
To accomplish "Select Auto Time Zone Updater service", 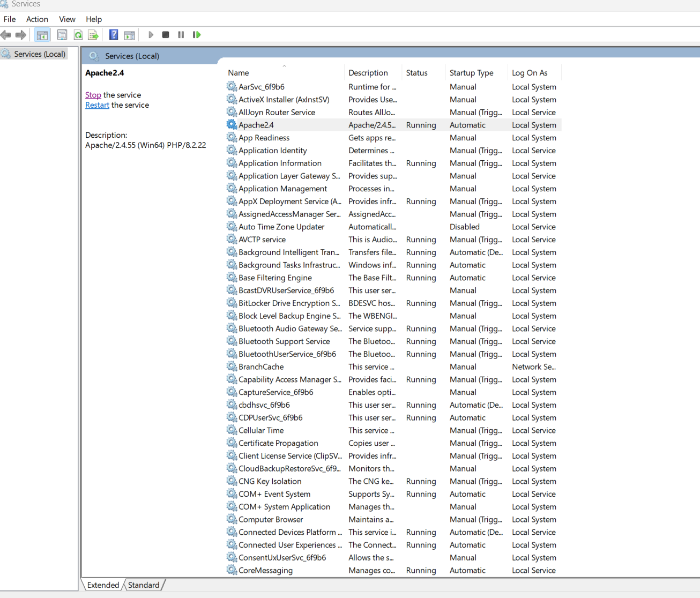I will (393, 227).
